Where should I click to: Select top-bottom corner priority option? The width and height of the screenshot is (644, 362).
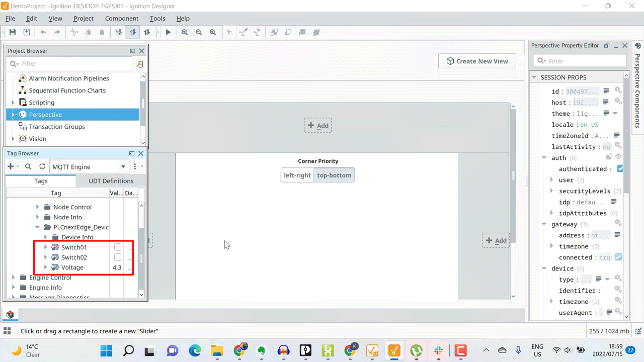tap(334, 175)
